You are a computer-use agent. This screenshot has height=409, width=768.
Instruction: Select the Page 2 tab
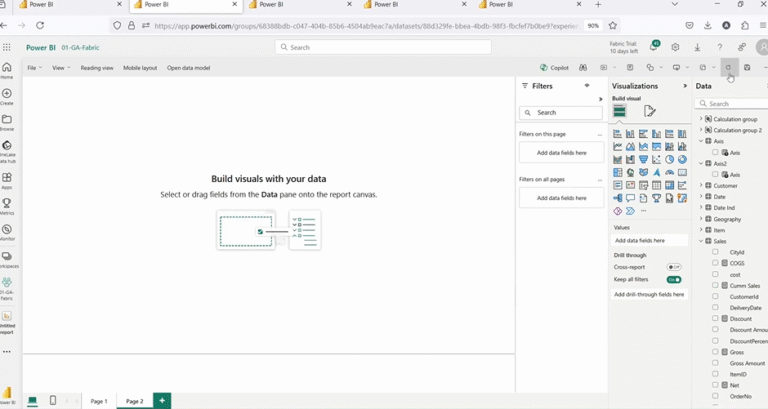point(135,401)
